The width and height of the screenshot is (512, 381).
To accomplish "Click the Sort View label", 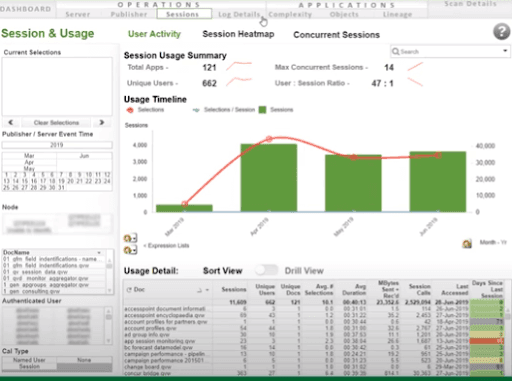I will (x=223, y=271).
